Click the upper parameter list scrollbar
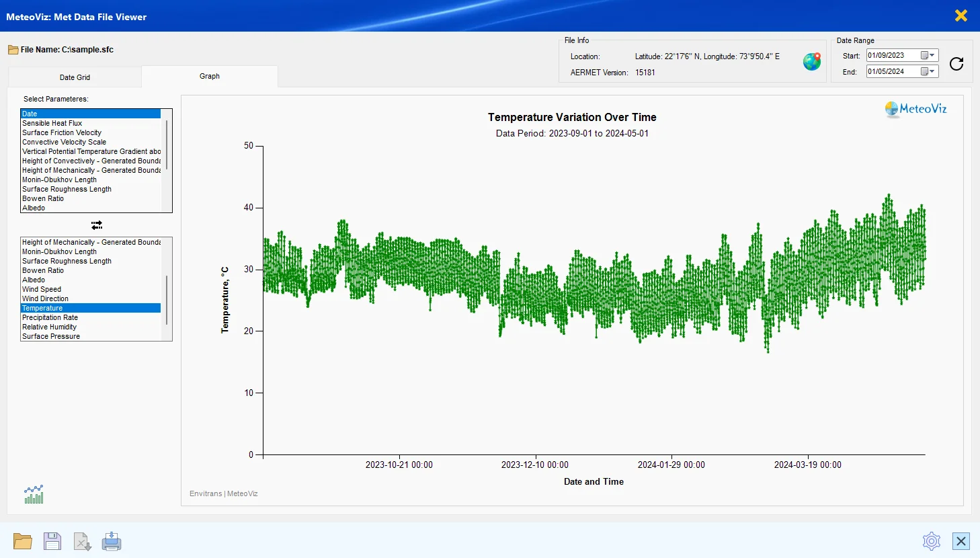The image size is (980, 558). [167, 145]
